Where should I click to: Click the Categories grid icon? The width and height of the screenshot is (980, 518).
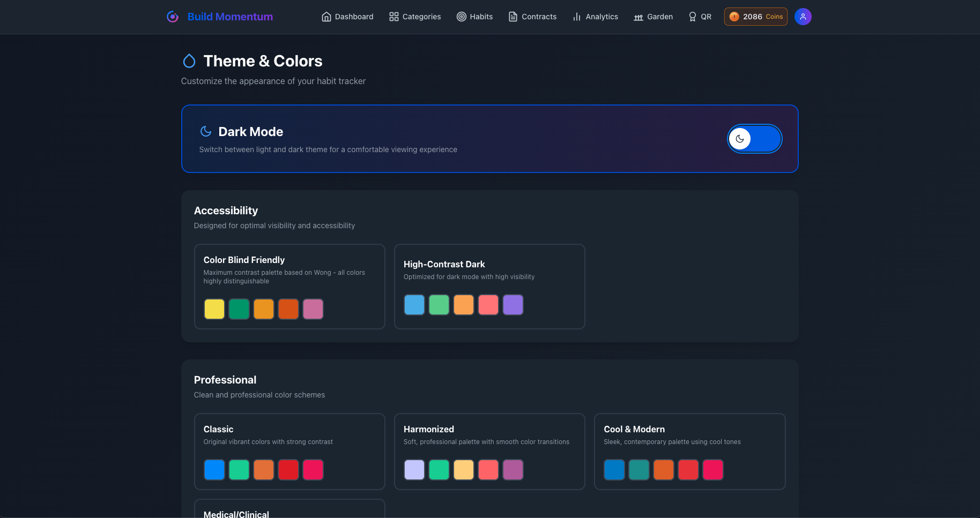pyautogui.click(x=393, y=17)
